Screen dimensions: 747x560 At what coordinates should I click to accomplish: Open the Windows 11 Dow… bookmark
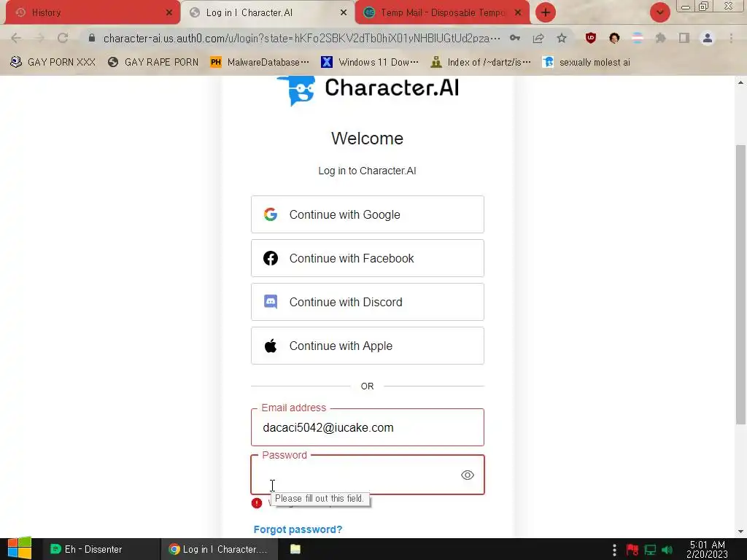tap(370, 63)
